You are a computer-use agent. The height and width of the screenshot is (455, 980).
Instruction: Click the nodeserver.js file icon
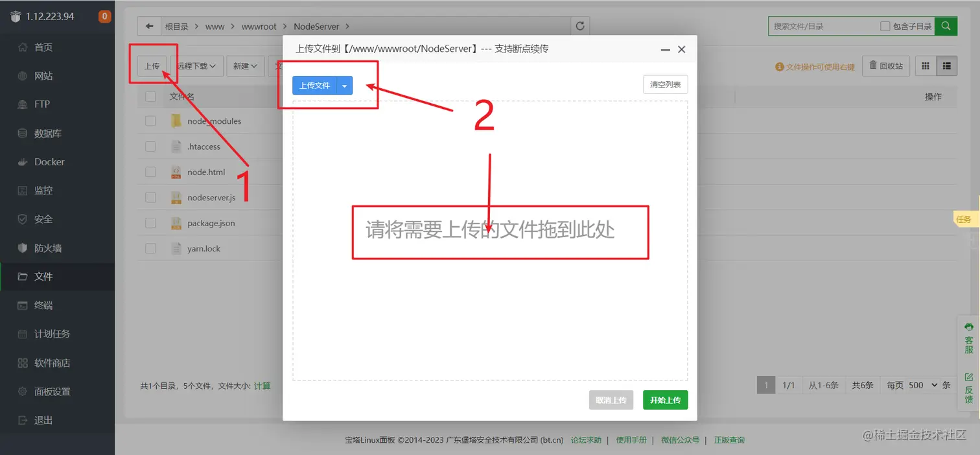coord(176,197)
